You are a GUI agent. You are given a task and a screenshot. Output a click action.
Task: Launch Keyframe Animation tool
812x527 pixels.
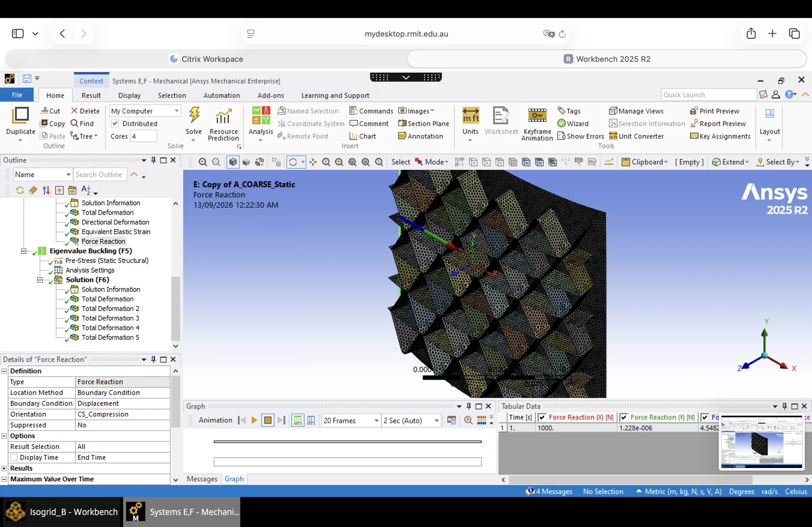[x=537, y=124]
